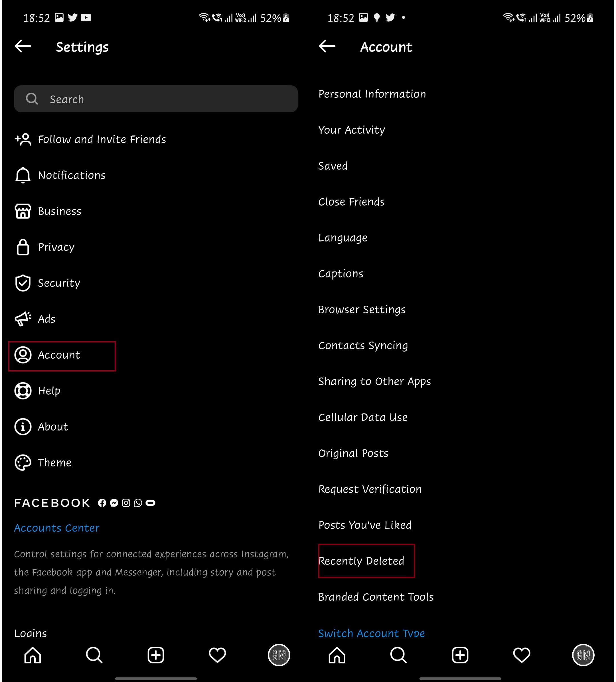Tap the Ads megaphone icon
Viewport: 616px width, 682px height.
(x=23, y=319)
